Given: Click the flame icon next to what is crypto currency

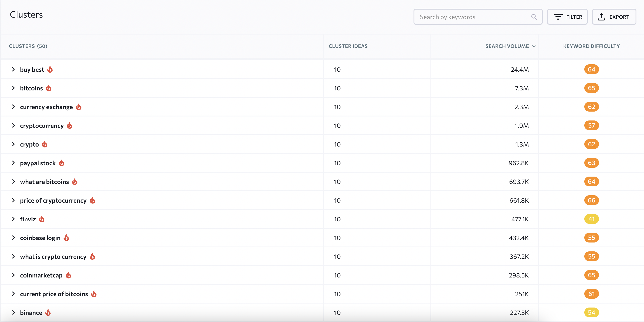Looking at the screenshot, I should point(92,257).
